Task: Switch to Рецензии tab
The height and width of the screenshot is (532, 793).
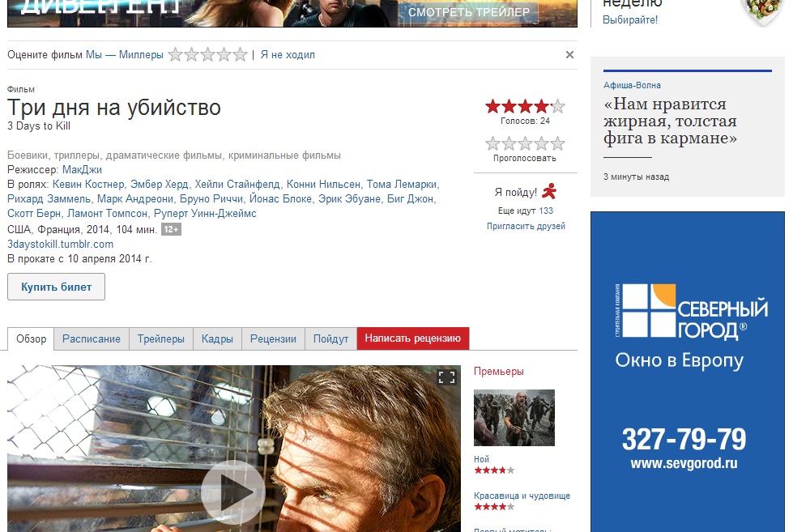Action: [x=273, y=338]
